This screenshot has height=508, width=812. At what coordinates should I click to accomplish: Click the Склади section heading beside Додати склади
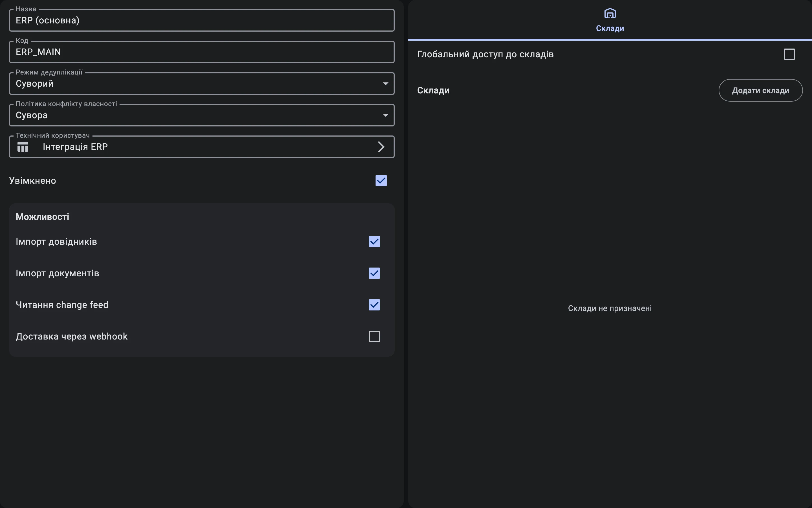click(433, 90)
